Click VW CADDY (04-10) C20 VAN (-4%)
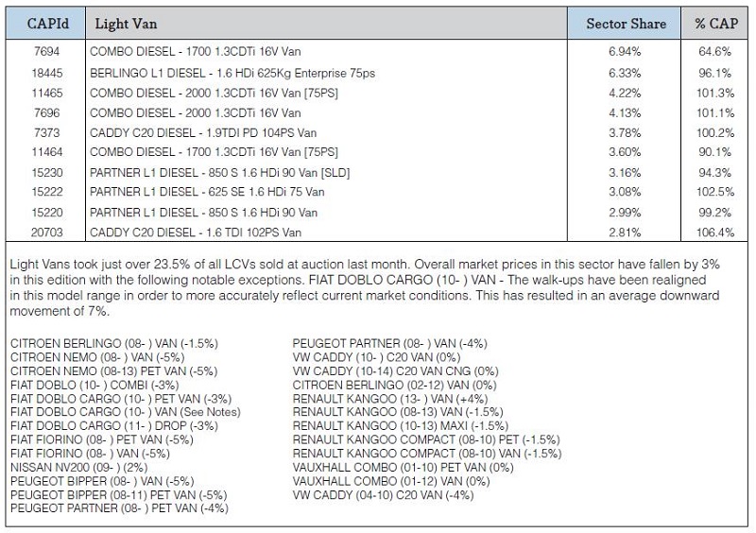Image resolution: width=756 pixels, height=533 pixels. pos(384,495)
